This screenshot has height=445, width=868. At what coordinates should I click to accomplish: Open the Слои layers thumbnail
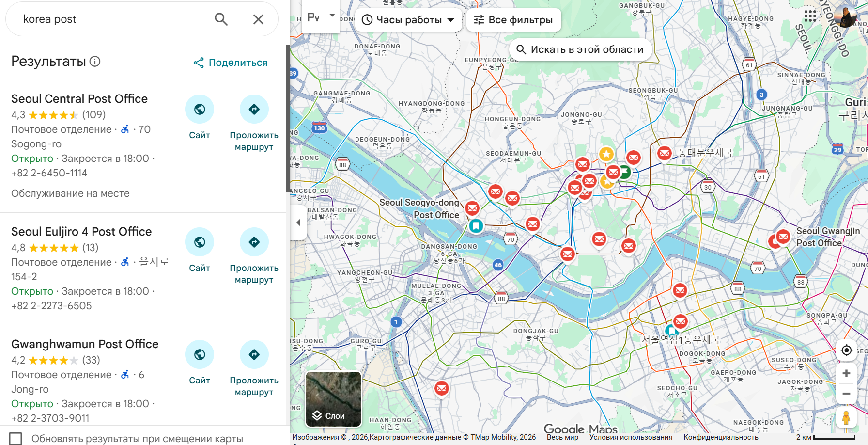click(x=334, y=399)
